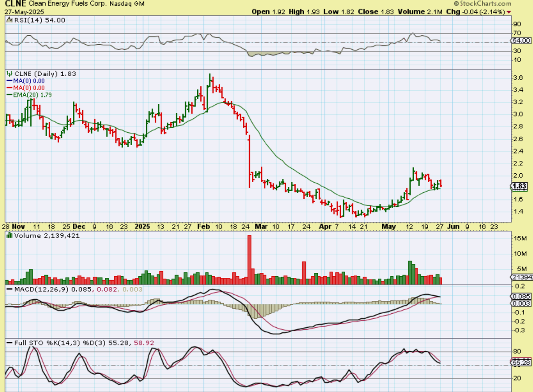Click the small icon beside Volume label
533x392 pixels.
point(9,236)
